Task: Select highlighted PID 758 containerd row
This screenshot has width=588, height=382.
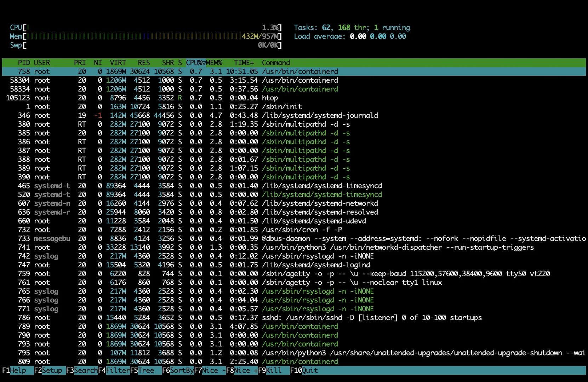Action: pyautogui.click(x=294, y=71)
